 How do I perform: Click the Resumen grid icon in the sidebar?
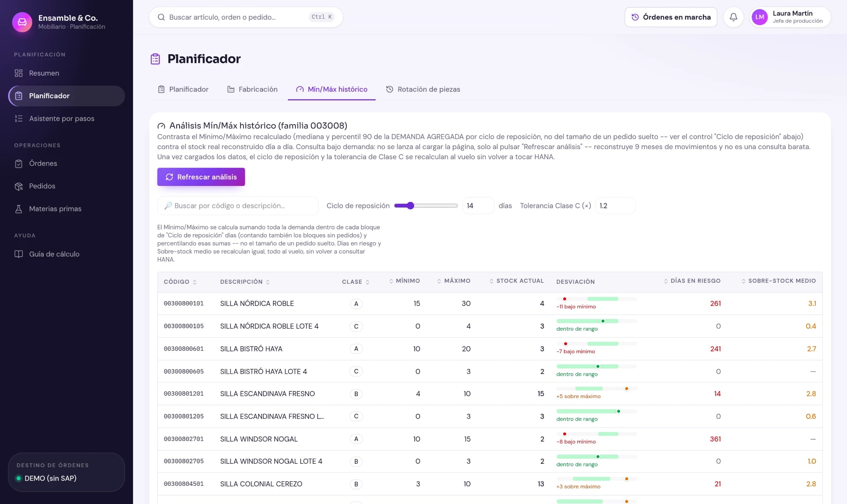click(x=19, y=73)
